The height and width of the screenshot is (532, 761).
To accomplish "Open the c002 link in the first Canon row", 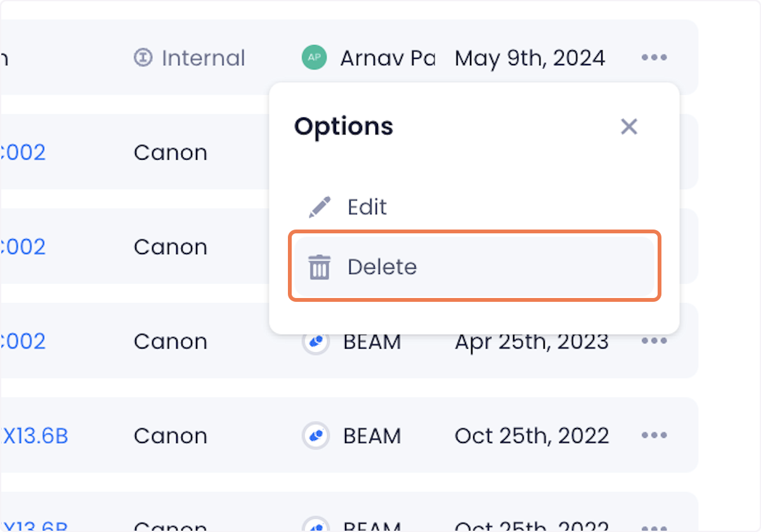I will [23, 153].
